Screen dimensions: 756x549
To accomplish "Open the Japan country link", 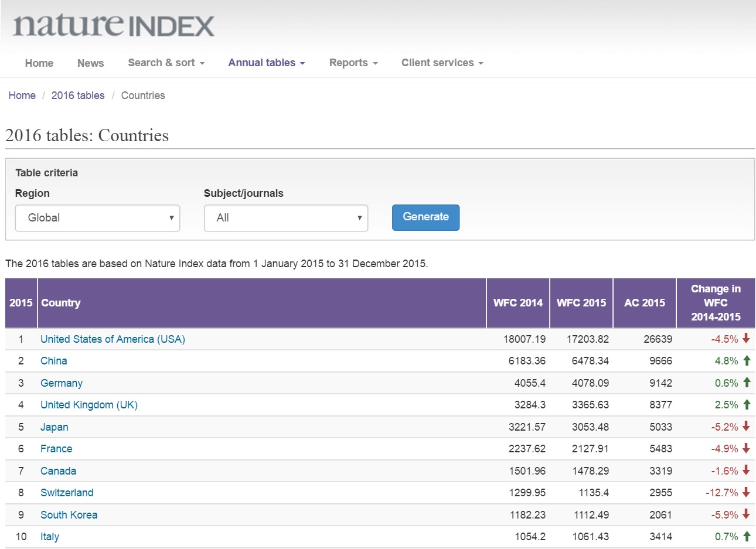I will [x=55, y=427].
